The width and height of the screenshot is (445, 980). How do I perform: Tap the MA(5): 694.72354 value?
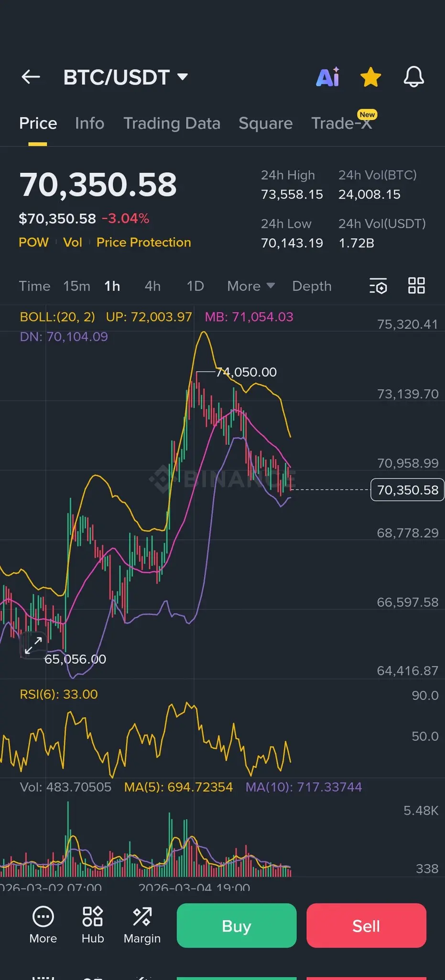178,787
